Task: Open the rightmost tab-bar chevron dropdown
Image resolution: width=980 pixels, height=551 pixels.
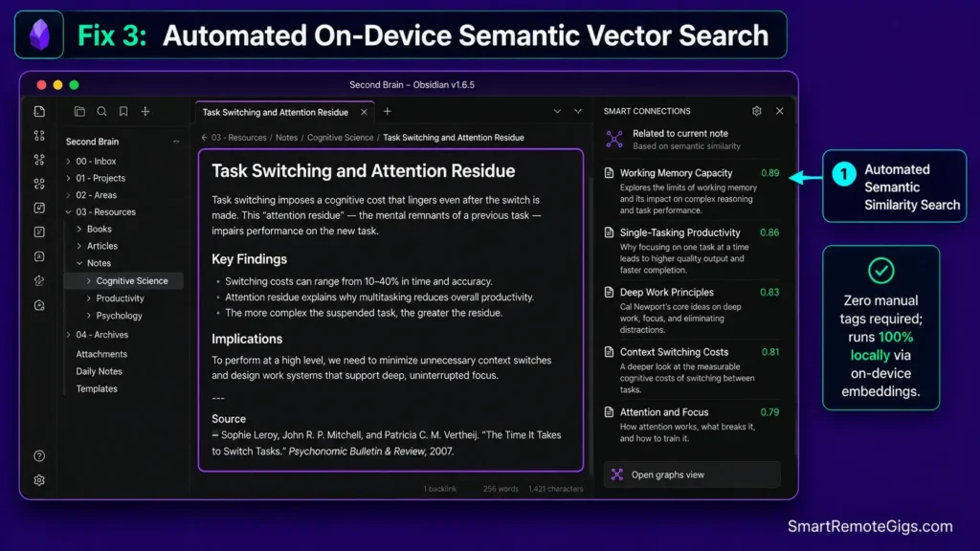Action: pyautogui.click(x=578, y=111)
